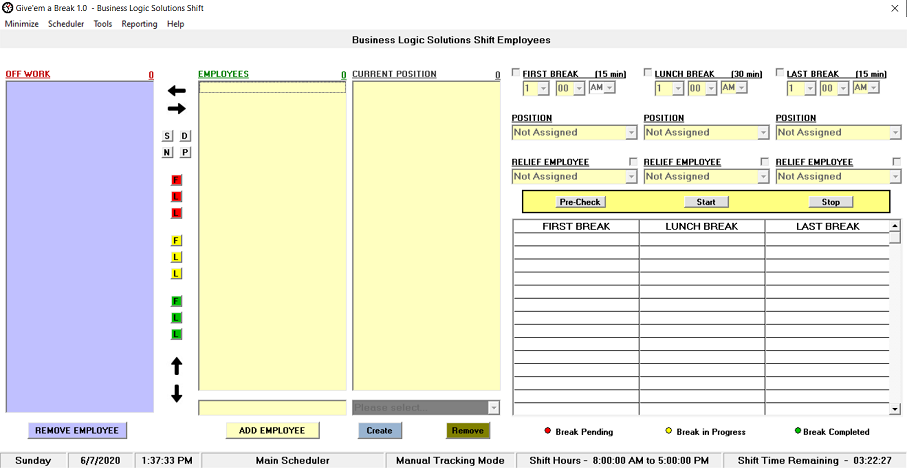Screen dimensions: 907x468
Task: Click the green F break icon
Action: coord(177,301)
